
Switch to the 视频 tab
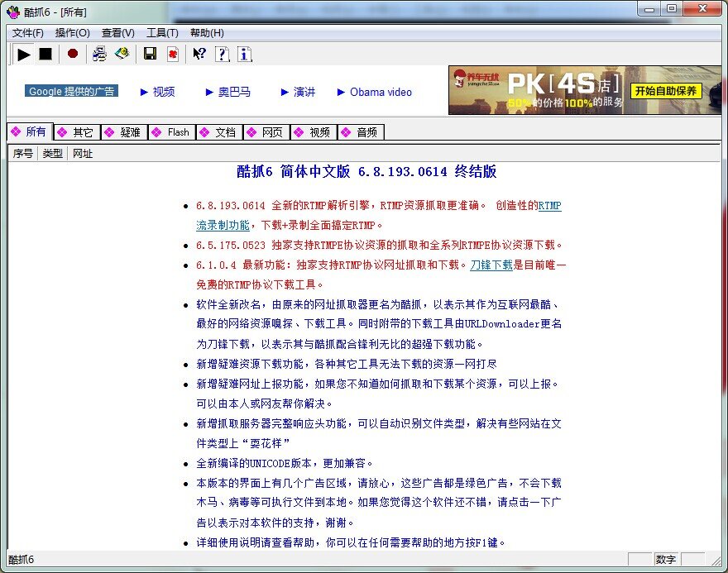[x=314, y=132]
